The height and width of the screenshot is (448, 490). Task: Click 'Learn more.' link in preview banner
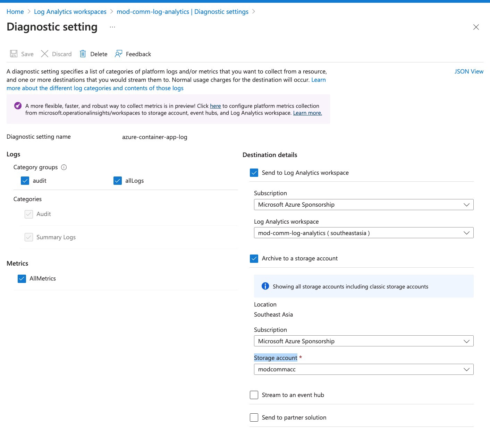pos(307,113)
